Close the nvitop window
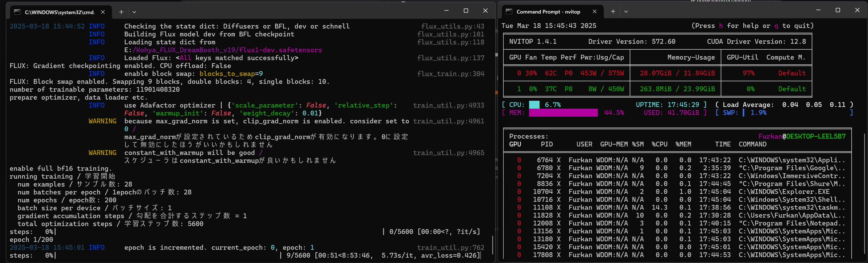Image resolution: width=868 pixels, height=263 pixels. point(857,10)
